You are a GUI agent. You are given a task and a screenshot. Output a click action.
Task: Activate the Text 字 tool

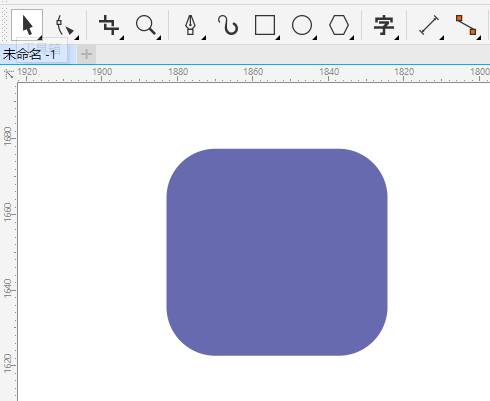click(x=384, y=25)
